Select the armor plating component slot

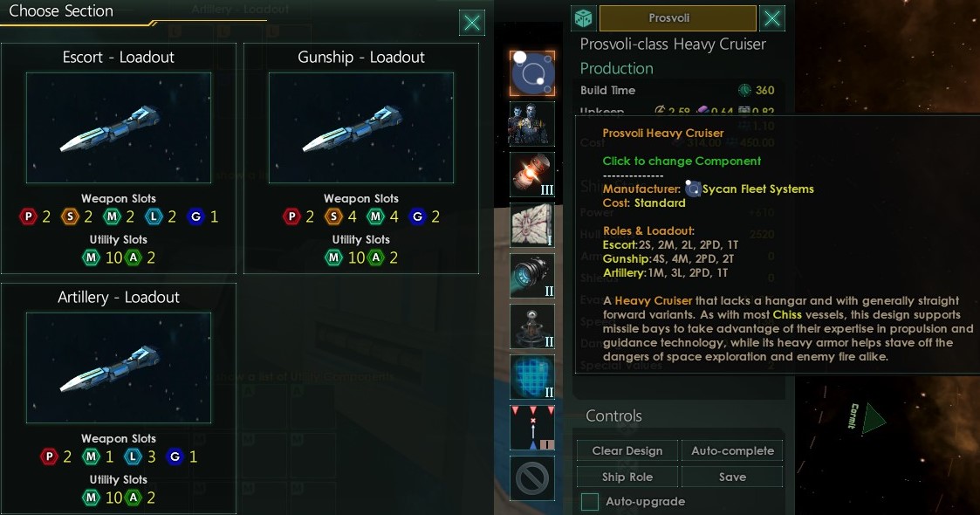[531, 225]
